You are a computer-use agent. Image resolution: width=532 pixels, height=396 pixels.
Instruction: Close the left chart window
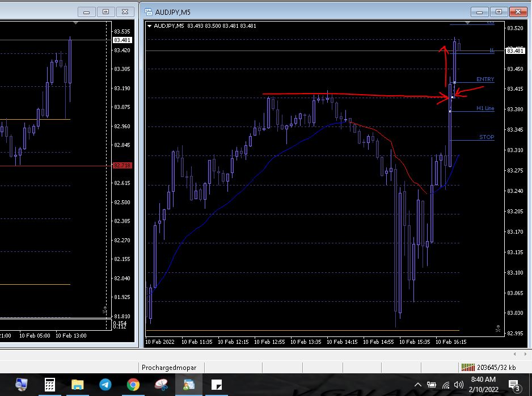pos(125,12)
